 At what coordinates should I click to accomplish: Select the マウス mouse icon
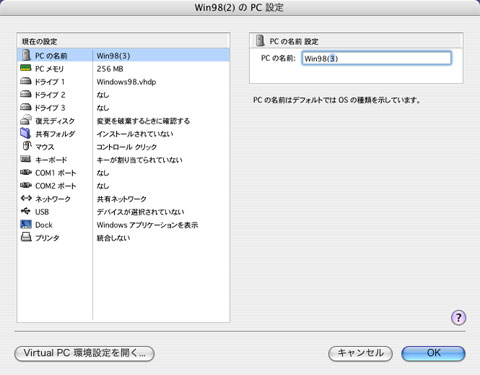27,146
